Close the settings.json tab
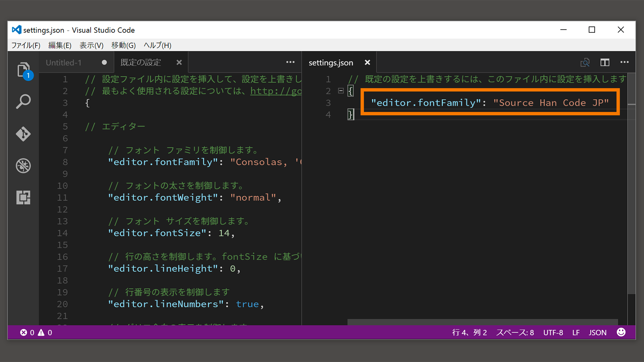The height and width of the screenshot is (362, 644). click(x=367, y=62)
